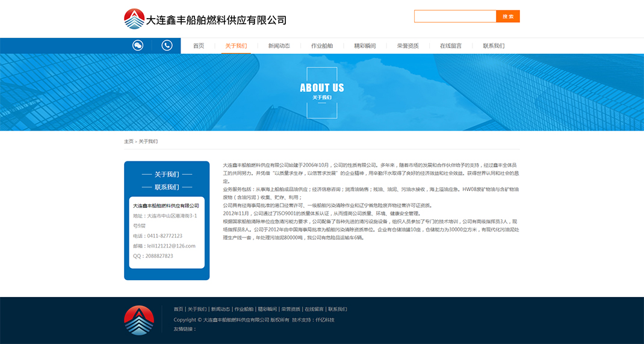
Task: Click 新闻动态 link in footer
Action: [220, 309]
